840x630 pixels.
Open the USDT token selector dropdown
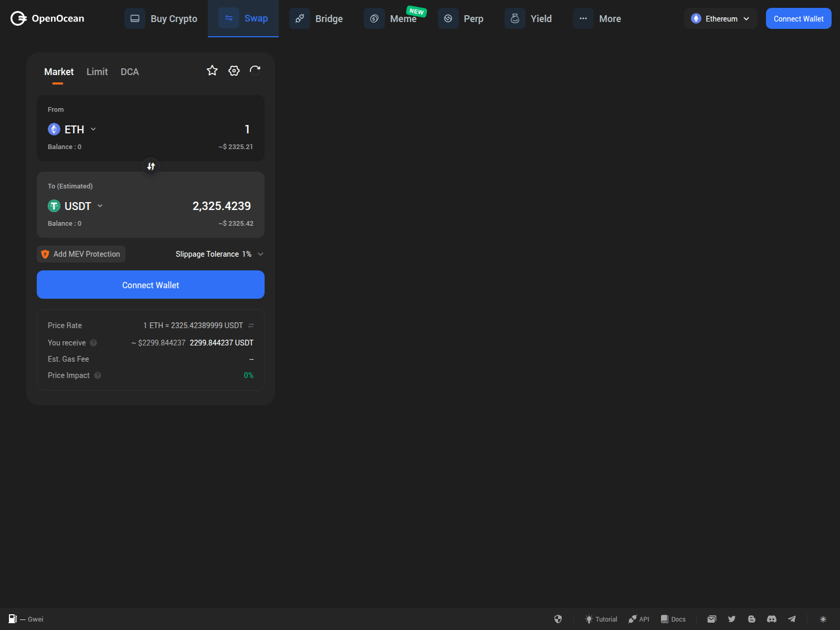pyautogui.click(x=100, y=206)
